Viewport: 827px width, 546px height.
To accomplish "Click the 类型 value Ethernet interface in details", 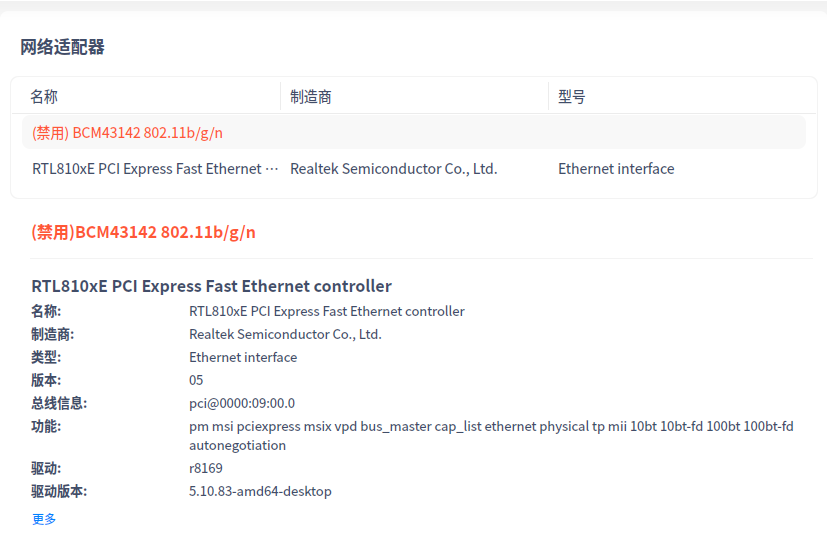I will click(x=243, y=357).
